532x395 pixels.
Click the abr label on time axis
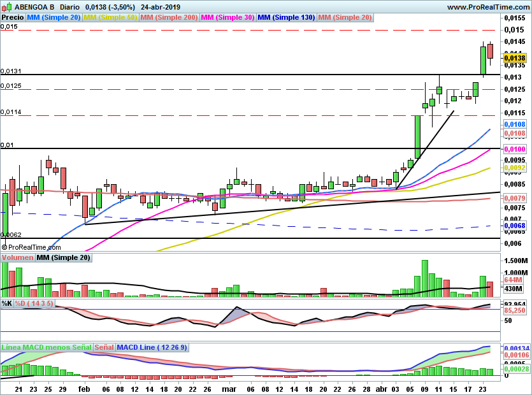click(x=382, y=389)
